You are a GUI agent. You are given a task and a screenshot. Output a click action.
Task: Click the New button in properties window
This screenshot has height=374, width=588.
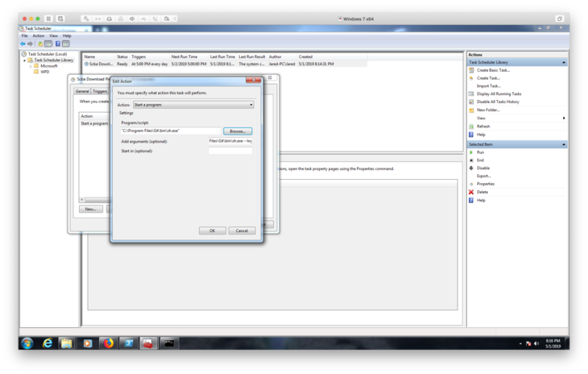(91, 209)
